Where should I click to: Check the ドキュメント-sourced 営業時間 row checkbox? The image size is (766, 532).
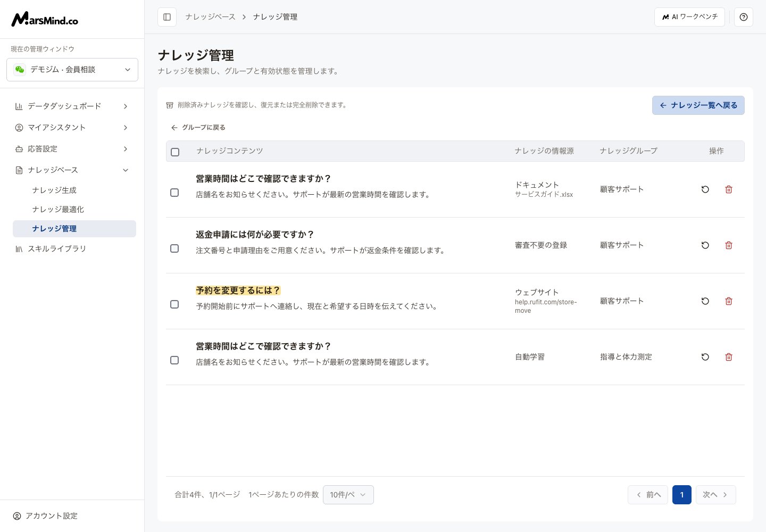tap(174, 193)
